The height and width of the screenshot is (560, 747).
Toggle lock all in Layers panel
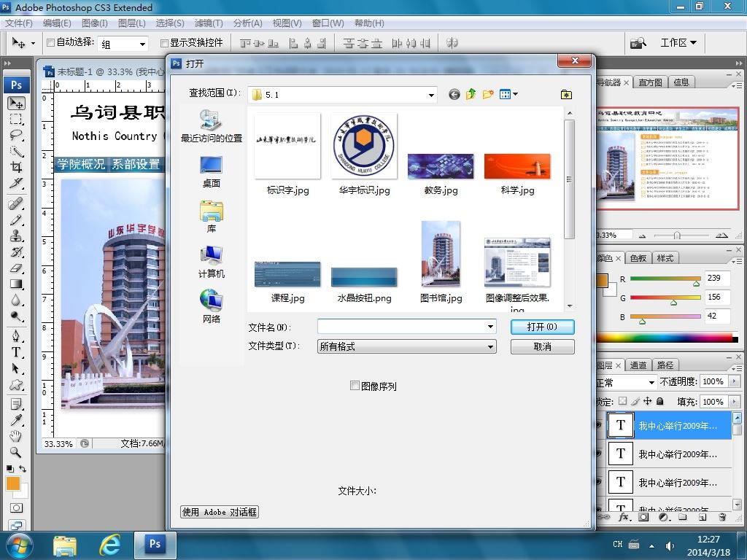(659, 402)
